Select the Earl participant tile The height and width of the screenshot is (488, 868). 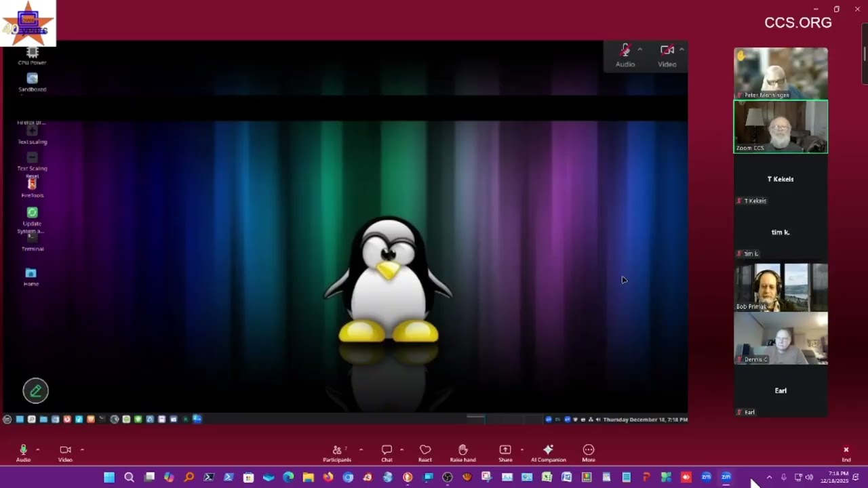[x=781, y=391]
